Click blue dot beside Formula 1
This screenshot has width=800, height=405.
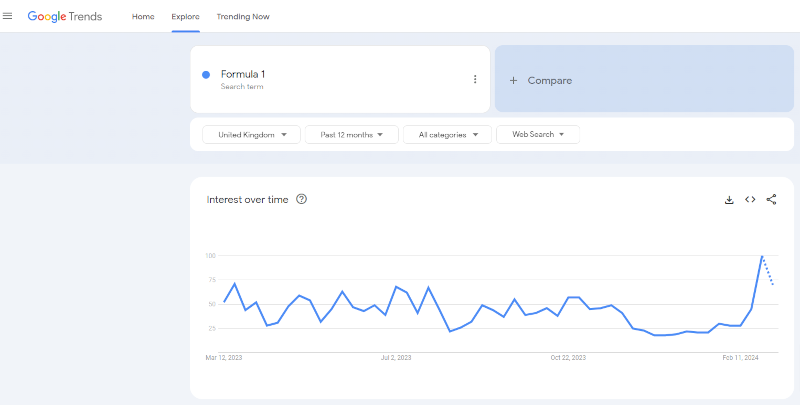pos(206,75)
